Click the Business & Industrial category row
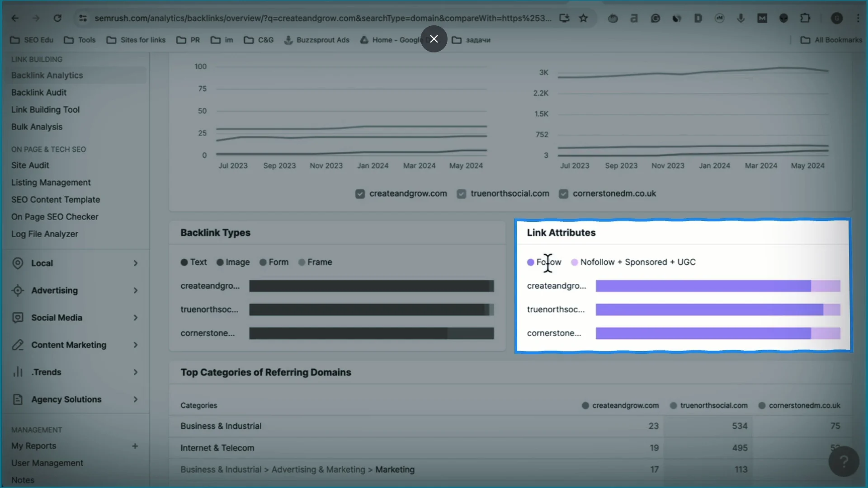868x488 pixels. [510, 426]
